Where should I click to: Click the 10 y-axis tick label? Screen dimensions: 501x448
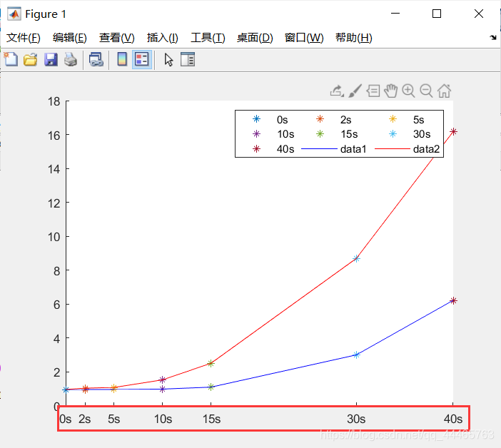pos(54,237)
